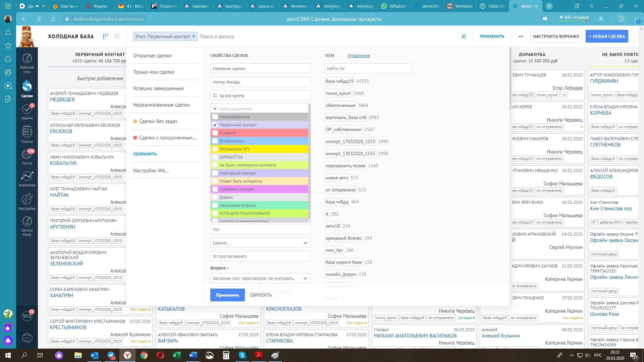Click Номер беседы input field
This screenshot has width=644, height=362.
[260, 82]
